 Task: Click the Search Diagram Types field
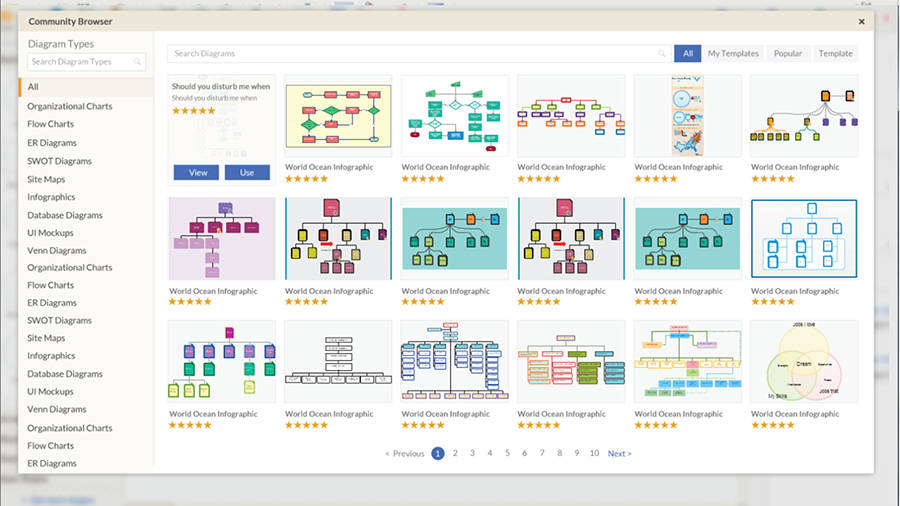(x=86, y=62)
